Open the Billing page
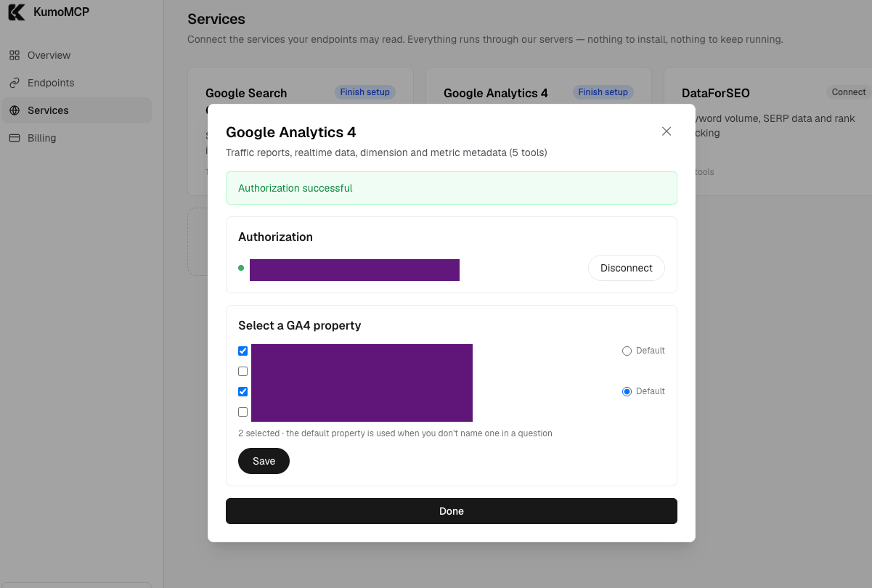Image resolution: width=872 pixels, height=588 pixels. 76,138
